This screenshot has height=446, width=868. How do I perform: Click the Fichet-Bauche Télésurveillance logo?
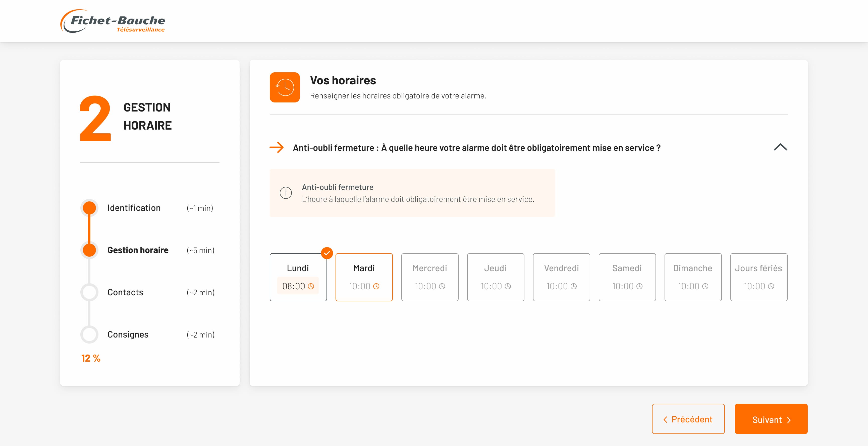(113, 21)
